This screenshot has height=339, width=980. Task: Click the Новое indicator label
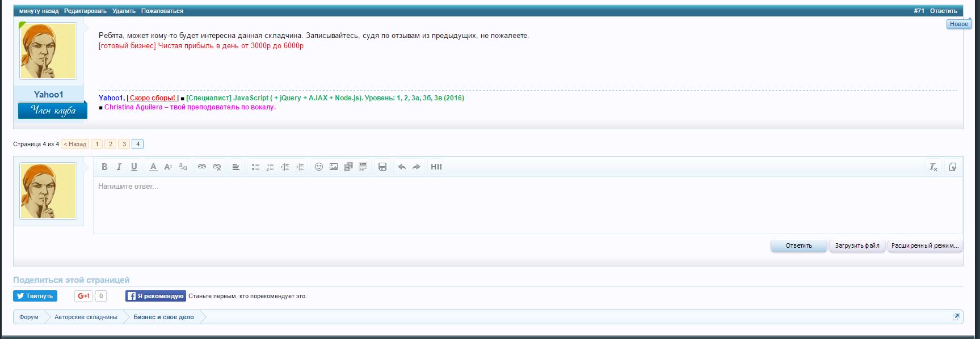click(959, 24)
